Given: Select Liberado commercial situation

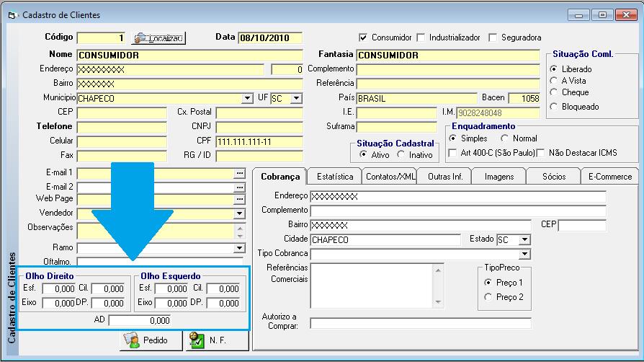Looking at the screenshot, I should coord(554,69).
